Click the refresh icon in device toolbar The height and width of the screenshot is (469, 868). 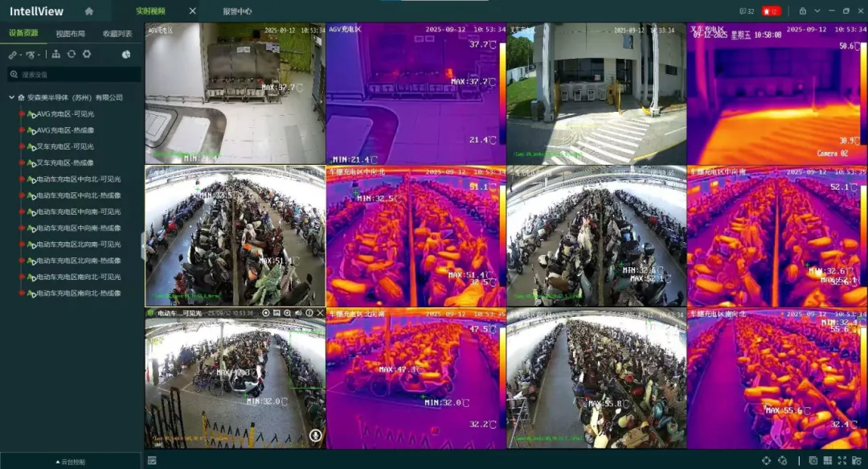click(x=72, y=54)
